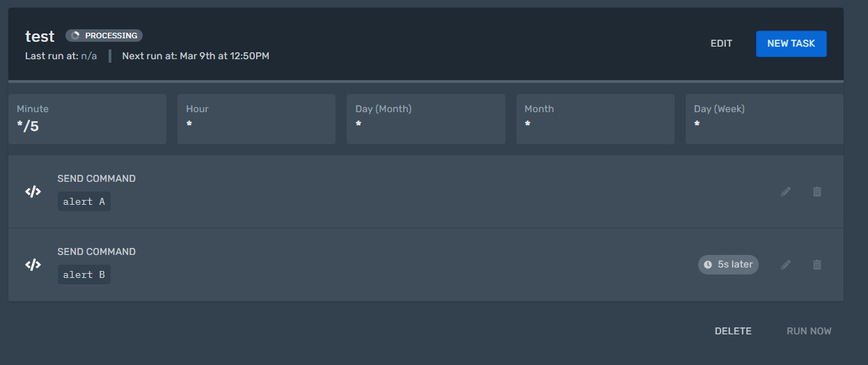Click the schedule name 'test'
This screenshot has width=868, height=365.
[x=40, y=36]
